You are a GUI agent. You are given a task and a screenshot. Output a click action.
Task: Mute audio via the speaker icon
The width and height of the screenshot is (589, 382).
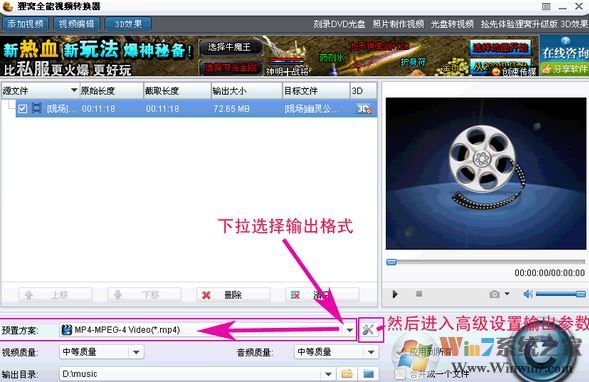coord(528,294)
